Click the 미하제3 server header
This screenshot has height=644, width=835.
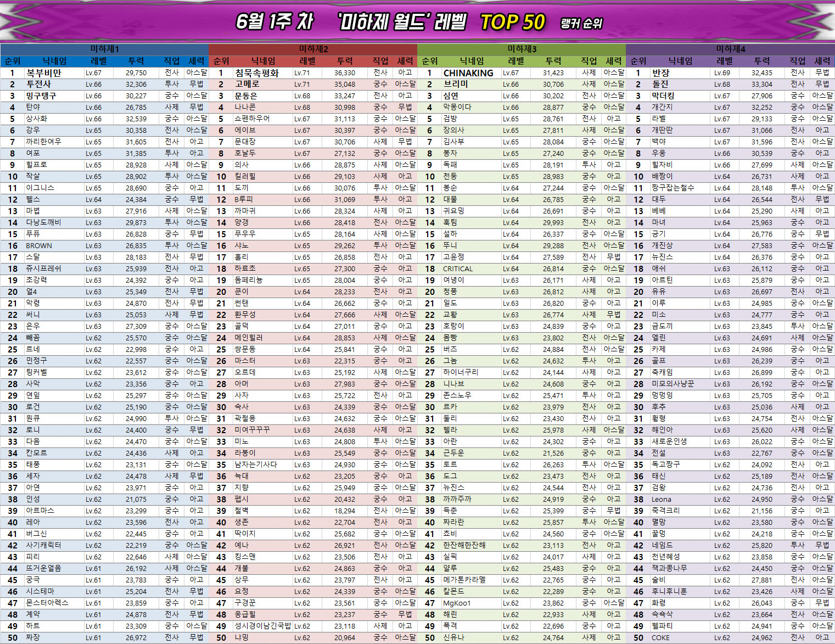pos(522,49)
